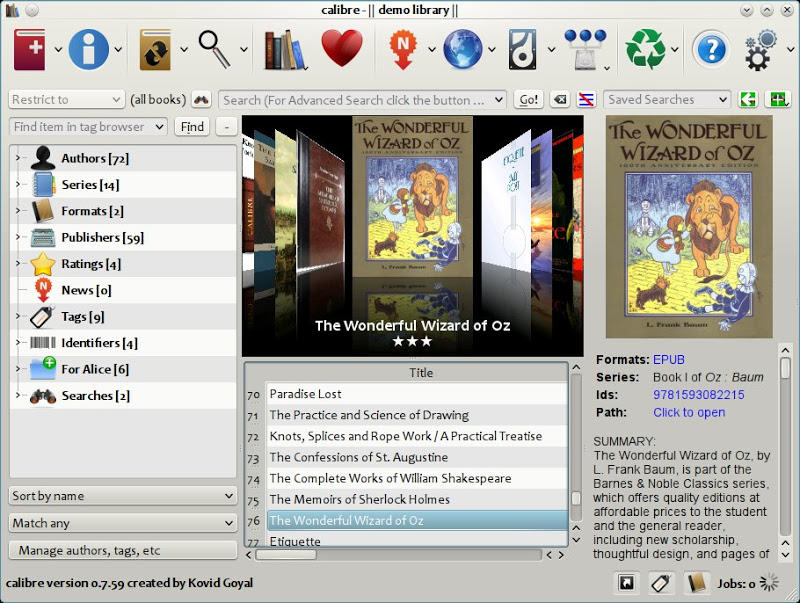
Task: Click the Fetch news icon
Action: click(405, 48)
